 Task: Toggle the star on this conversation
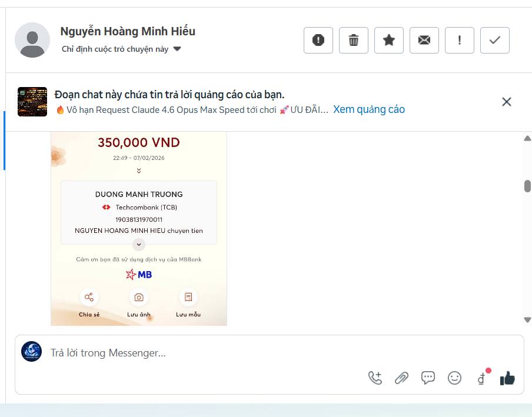388,40
